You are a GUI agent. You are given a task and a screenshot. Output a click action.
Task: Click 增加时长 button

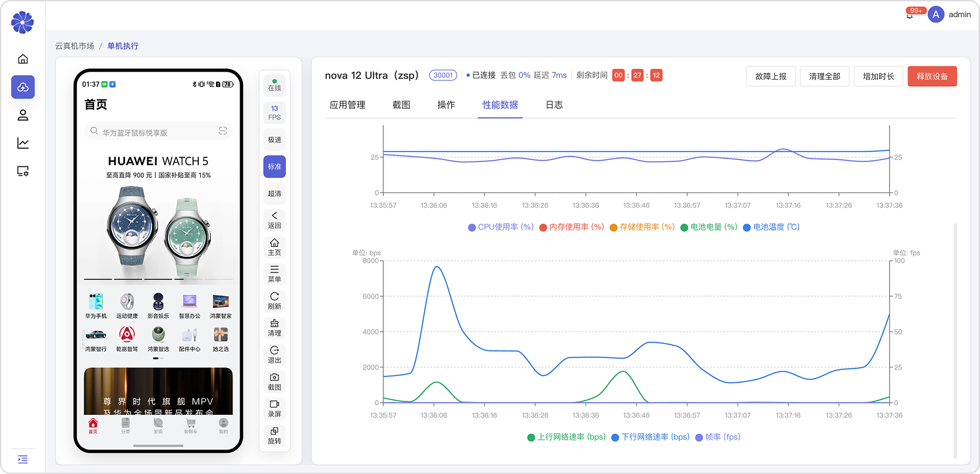(879, 76)
